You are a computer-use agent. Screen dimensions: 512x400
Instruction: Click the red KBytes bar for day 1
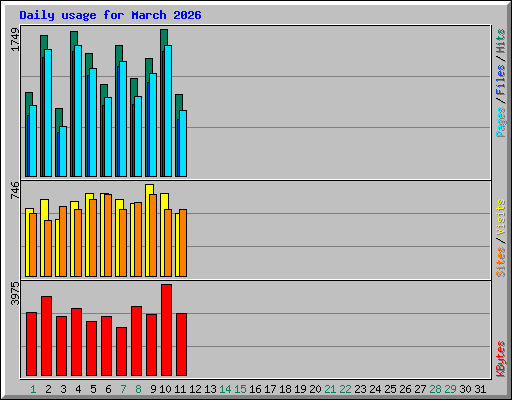[32, 344]
